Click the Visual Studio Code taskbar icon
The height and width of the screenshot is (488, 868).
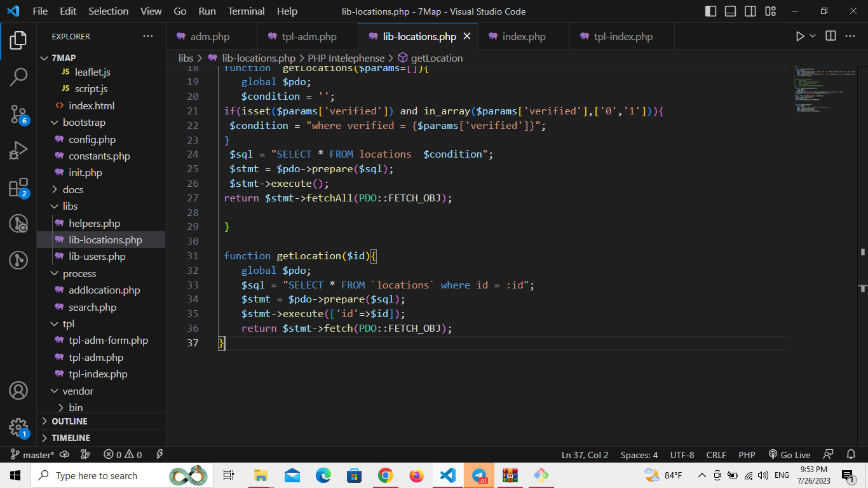[448, 475]
